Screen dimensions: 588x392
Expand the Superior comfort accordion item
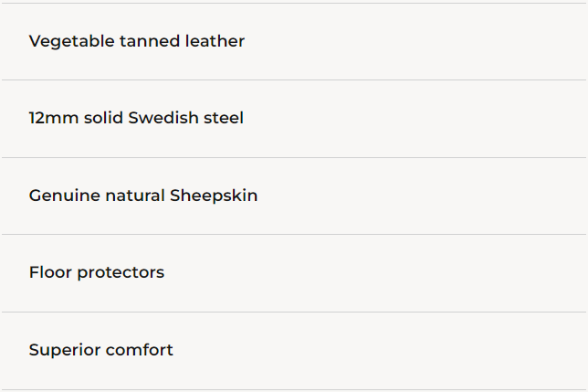(100, 350)
